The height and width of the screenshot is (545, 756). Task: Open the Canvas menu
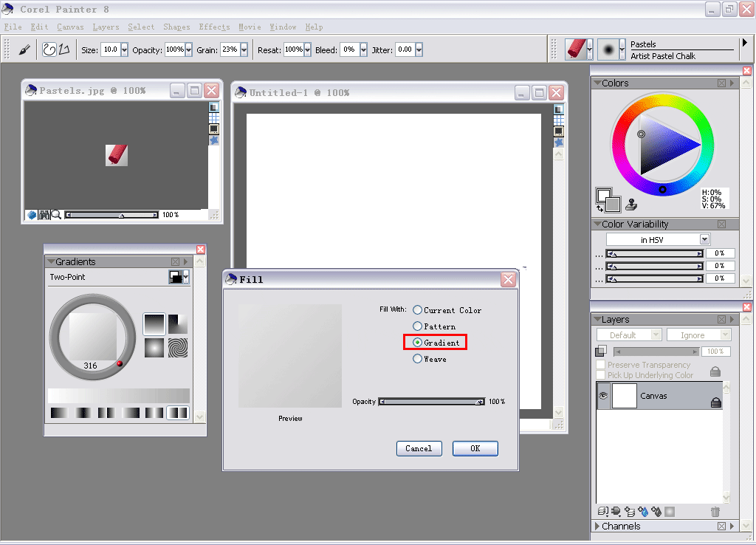pos(70,27)
